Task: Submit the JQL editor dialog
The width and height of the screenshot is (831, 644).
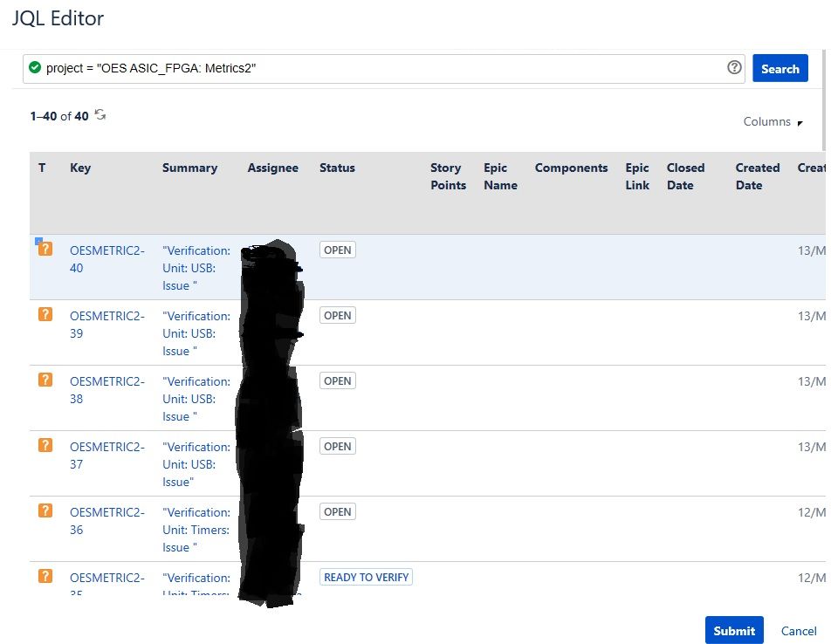Action: (734, 630)
